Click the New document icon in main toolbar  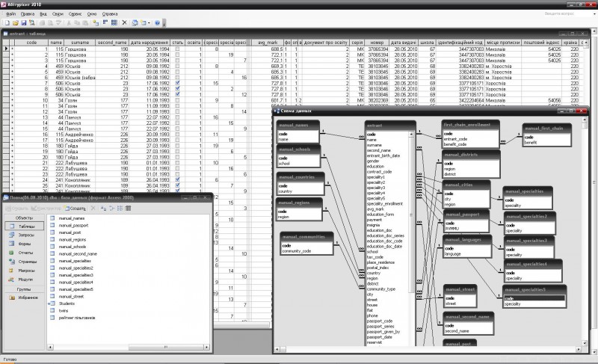7,23
